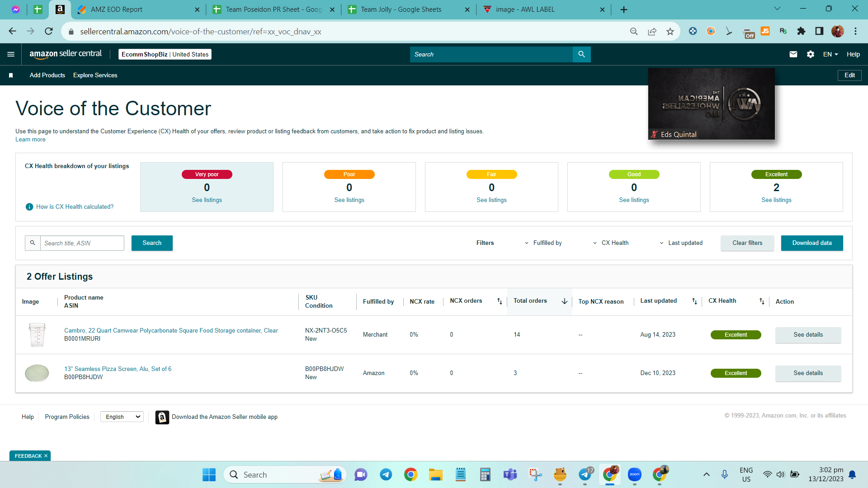Expand the Fulfilled by filter

(x=543, y=243)
